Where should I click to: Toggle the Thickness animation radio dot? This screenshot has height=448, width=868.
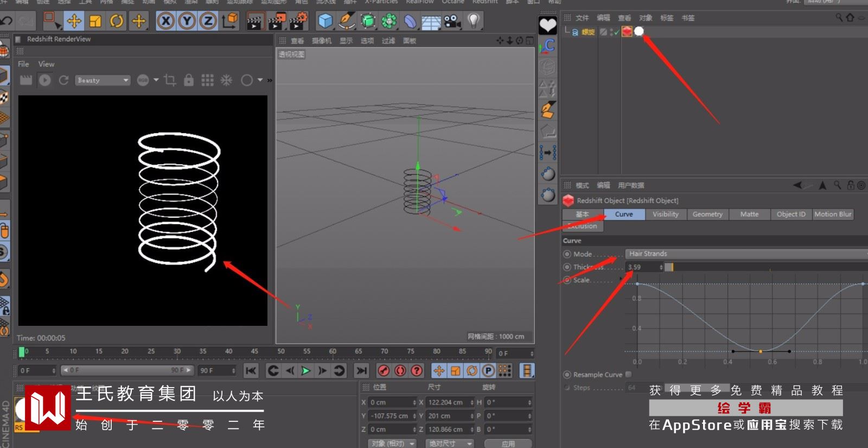(567, 267)
